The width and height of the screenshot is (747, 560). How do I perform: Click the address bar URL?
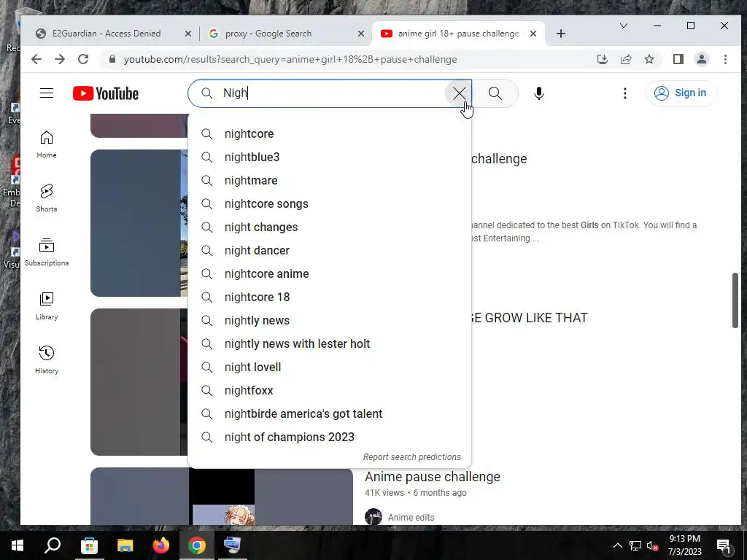pyautogui.click(x=290, y=60)
